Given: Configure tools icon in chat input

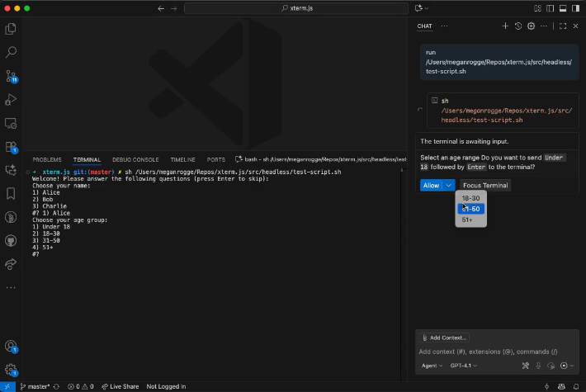Looking at the screenshot, I should 526,366.
